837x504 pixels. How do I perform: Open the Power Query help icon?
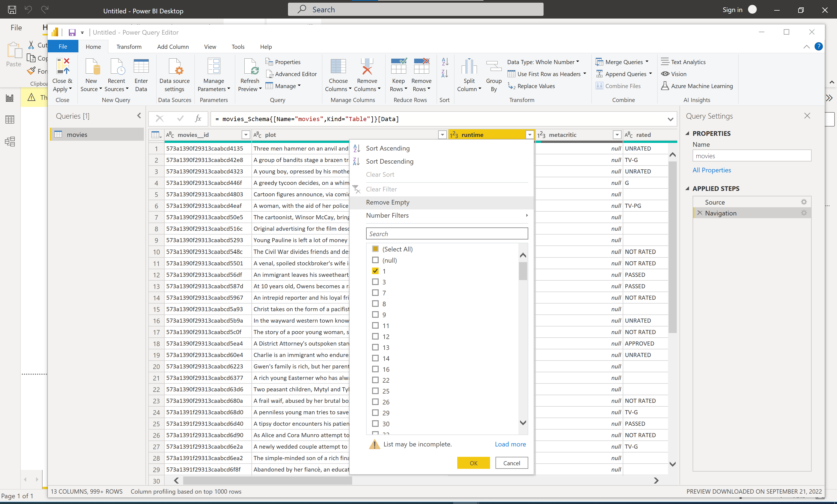pos(819,46)
